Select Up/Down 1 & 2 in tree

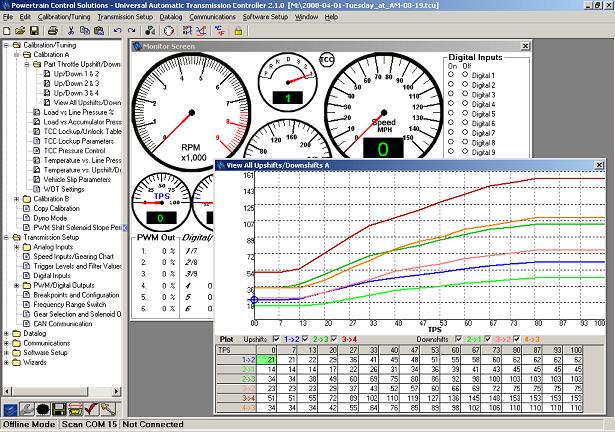click(76, 74)
